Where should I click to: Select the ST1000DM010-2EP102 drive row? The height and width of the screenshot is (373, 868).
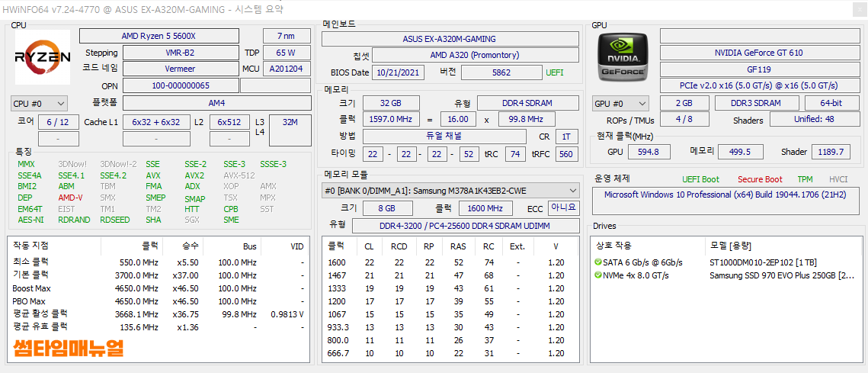pos(727,262)
